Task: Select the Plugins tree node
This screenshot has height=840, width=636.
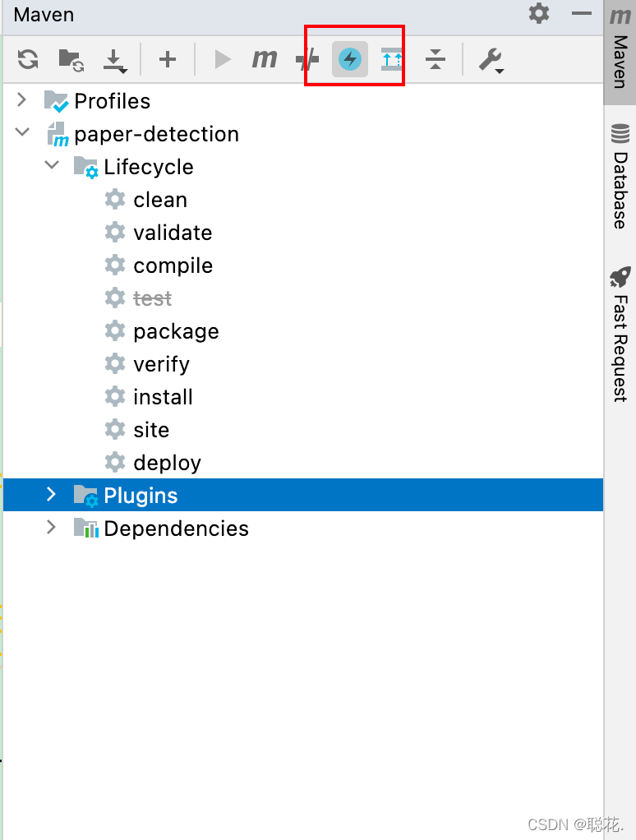Action: coord(303,495)
